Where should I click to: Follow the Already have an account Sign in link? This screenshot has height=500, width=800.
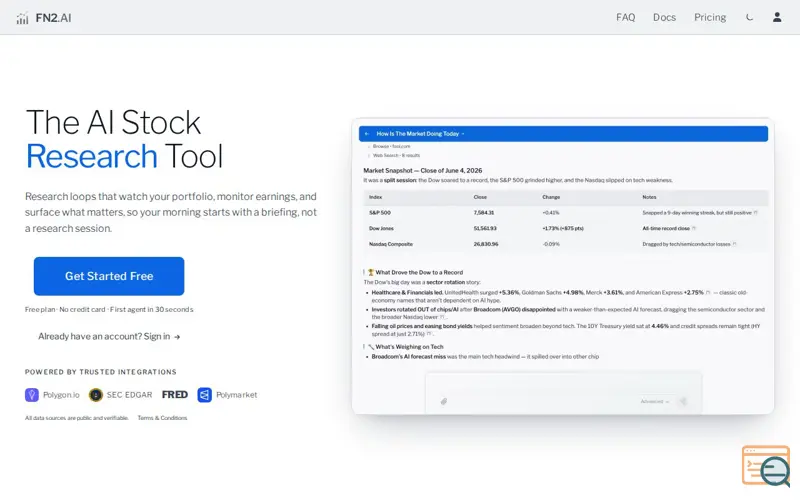pos(109,336)
